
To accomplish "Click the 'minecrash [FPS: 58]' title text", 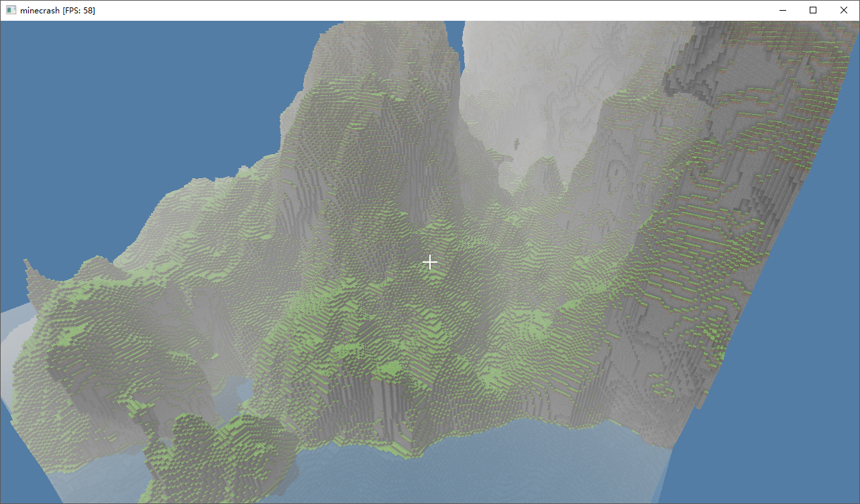I will tap(58, 10).
